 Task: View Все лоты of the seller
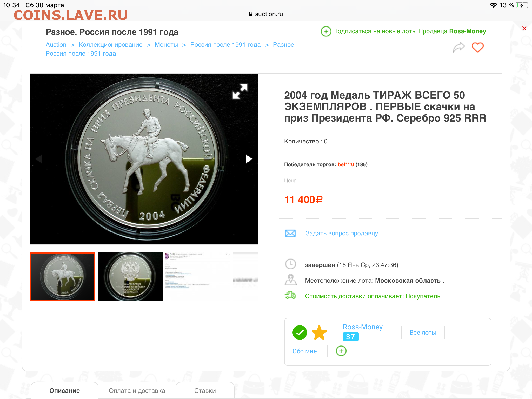pos(423,332)
